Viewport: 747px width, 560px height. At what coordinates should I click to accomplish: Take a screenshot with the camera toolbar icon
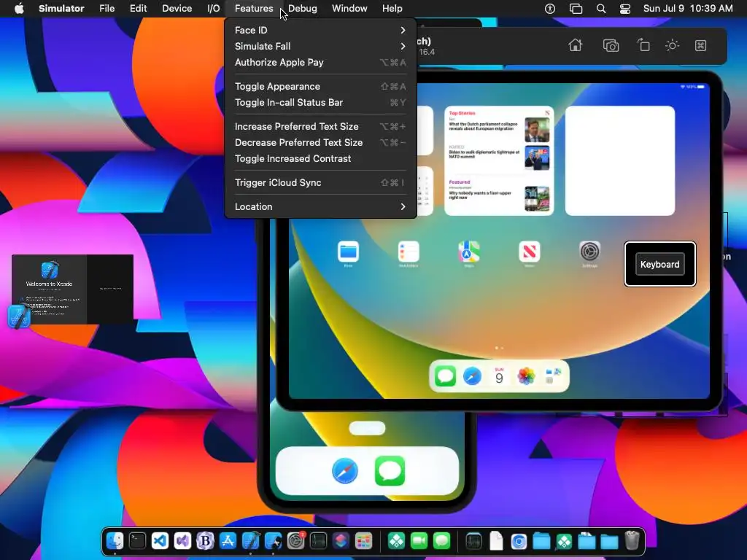(611, 46)
